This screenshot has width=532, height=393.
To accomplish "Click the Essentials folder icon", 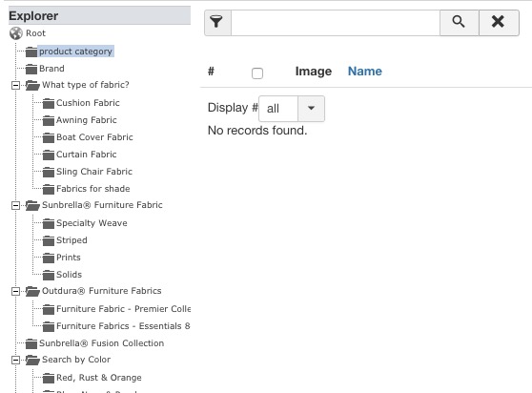I will pyautogui.click(x=49, y=326).
